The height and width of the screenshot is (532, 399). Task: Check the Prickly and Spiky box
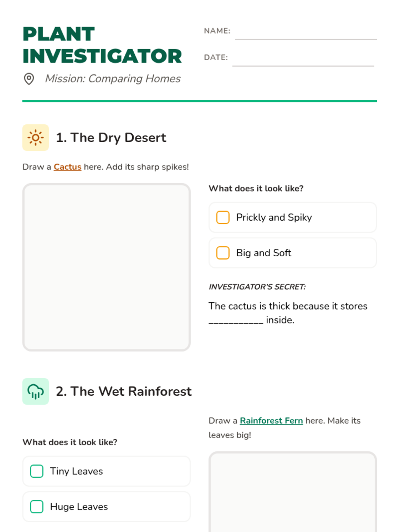[223, 217]
